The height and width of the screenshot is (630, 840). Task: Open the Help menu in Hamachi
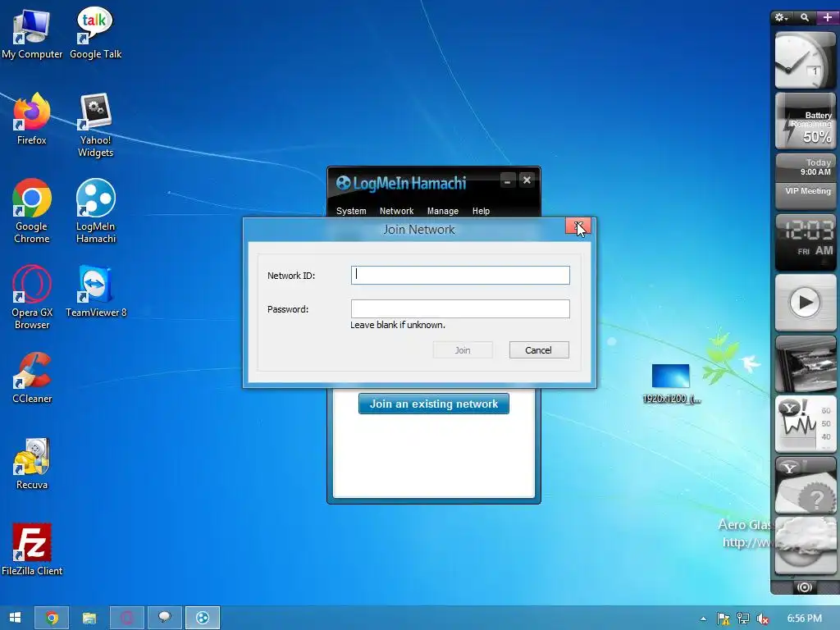pos(481,211)
